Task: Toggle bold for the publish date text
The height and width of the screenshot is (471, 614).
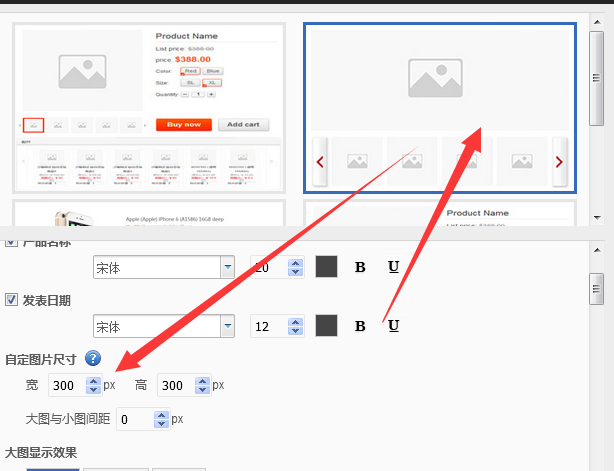Action: point(360,326)
